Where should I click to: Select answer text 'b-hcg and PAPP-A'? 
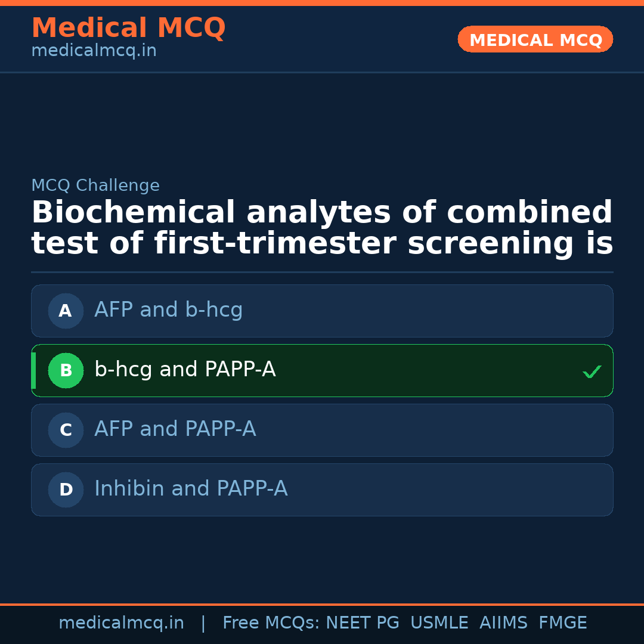point(185,370)
